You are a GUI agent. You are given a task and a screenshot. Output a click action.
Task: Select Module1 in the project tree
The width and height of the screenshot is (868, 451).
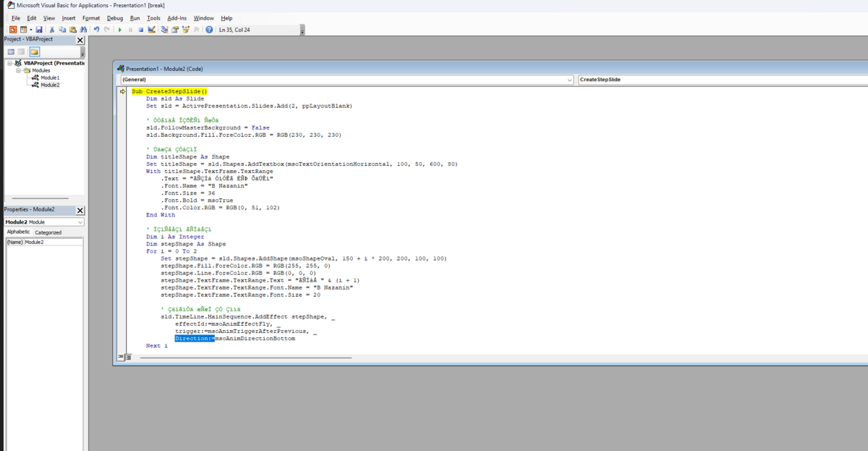(x=50, y=77)
